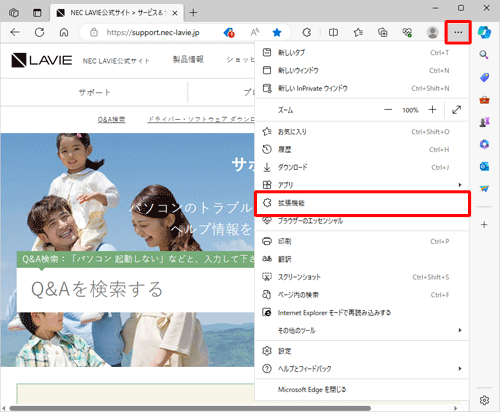Open a new tab with plus button

point(193,13)
